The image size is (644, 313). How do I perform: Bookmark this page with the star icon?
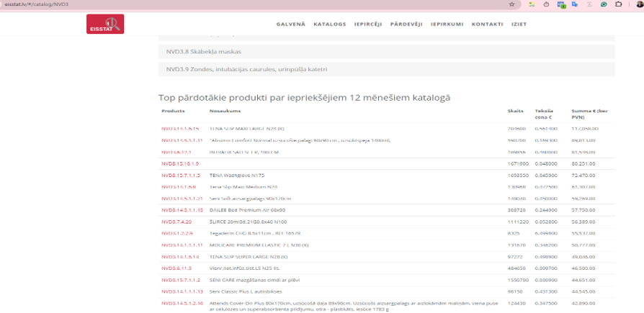tap(511, 4)
